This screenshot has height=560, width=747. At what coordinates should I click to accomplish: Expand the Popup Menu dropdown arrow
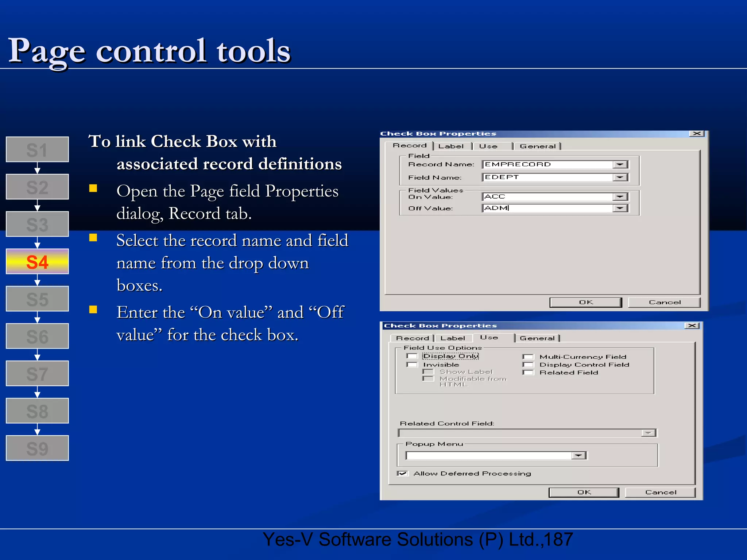point(578,456)
